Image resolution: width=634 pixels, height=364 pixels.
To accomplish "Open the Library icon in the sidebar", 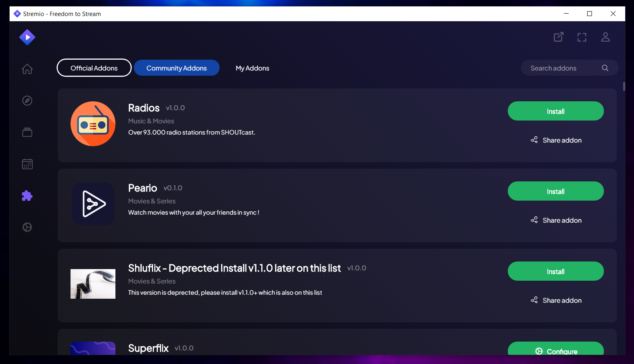I will tap(27, 132).
